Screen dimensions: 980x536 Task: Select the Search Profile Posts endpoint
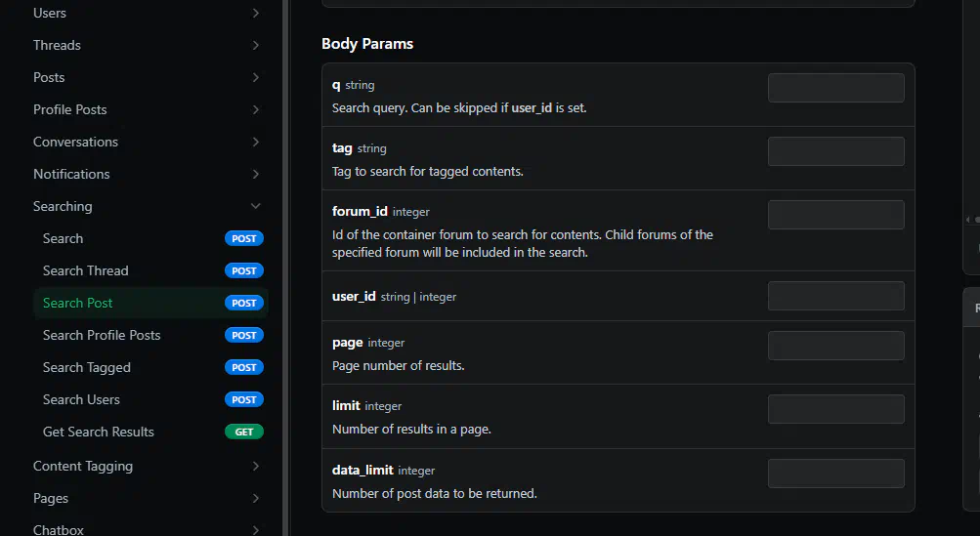tap(102, 335)
